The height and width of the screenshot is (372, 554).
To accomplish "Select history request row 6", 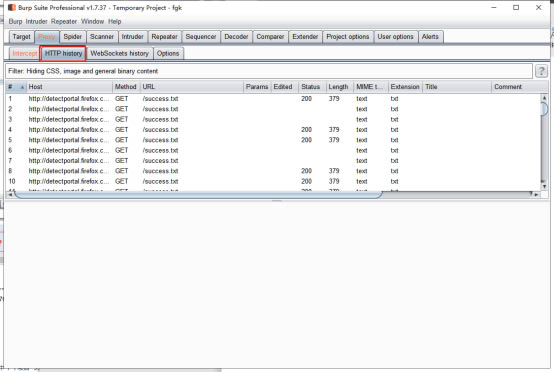I will (x=273, y=150).
